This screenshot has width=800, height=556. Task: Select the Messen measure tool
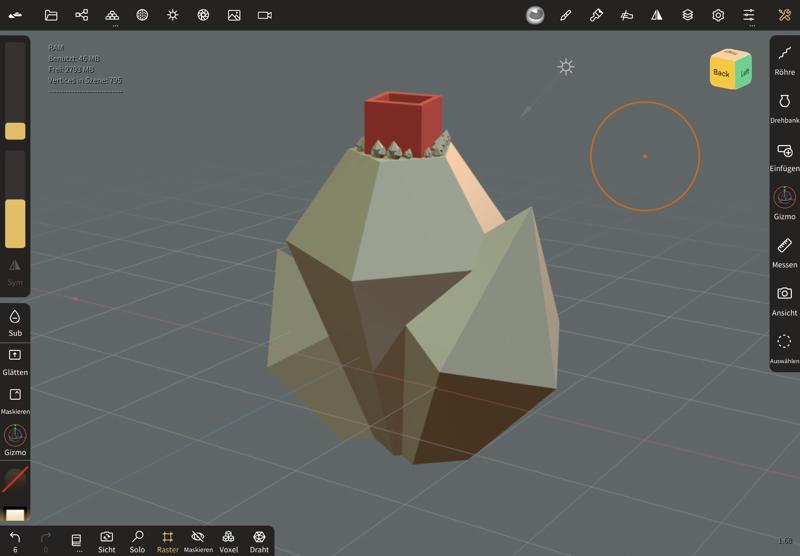pyautogui.click(x=784, y=253)
